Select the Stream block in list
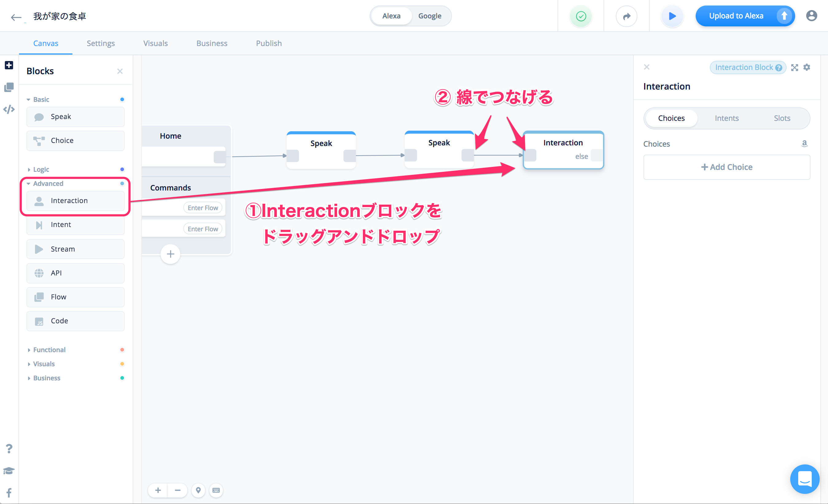Screen dimensions: 828x504 click(x=75, y=249)
